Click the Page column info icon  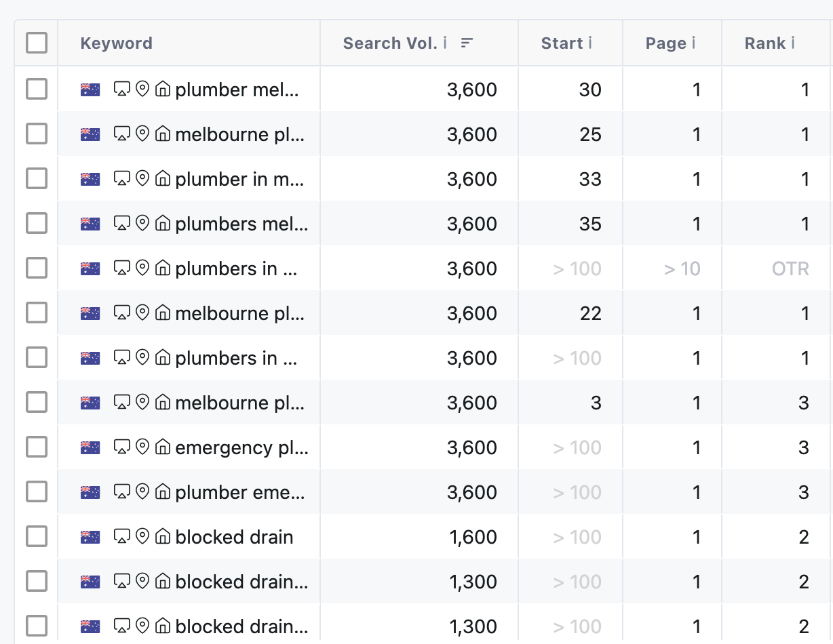(x=695, y=43)
